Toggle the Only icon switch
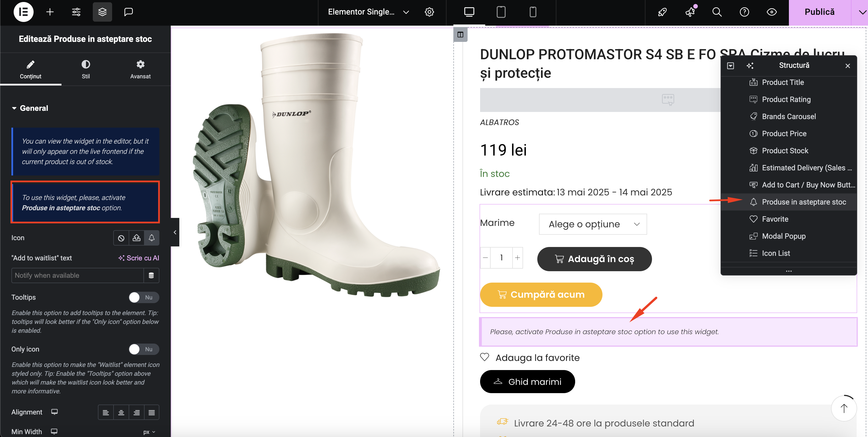Viewport: 868px width, 437px height. click(x=144, y=349)
